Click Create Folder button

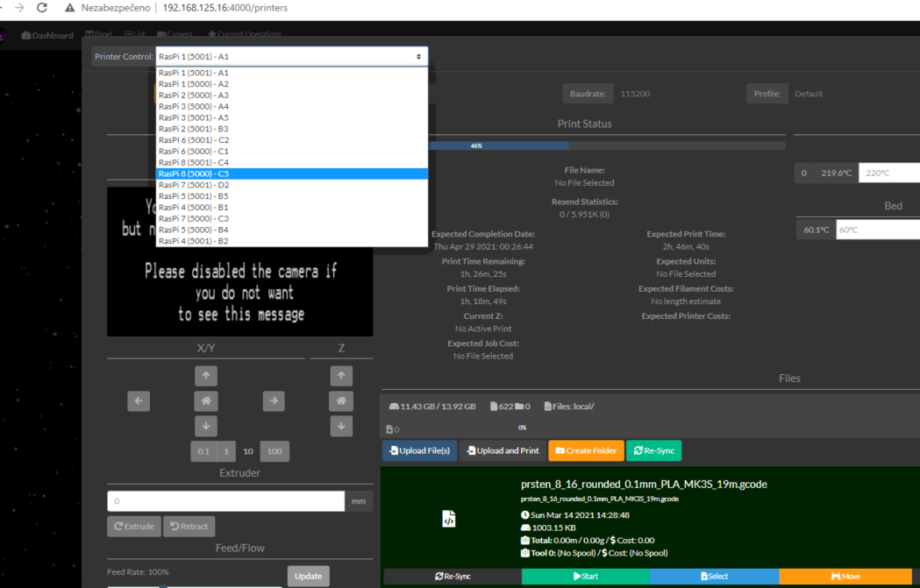coord(586,450)
